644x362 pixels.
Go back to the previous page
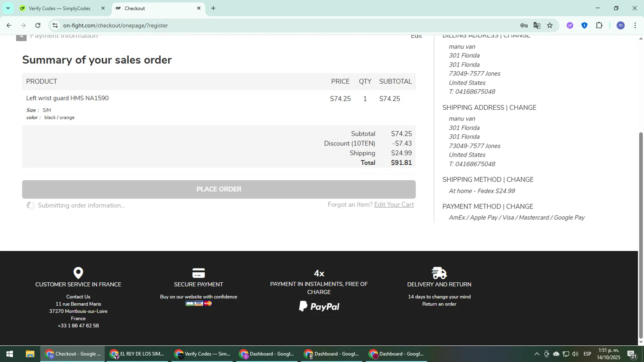pos(9,25)
